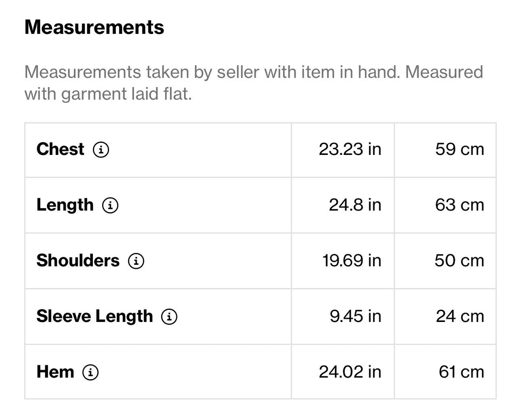
Task: Select the Chest row label
Action: pyautogui.click(x=60, y=149)
